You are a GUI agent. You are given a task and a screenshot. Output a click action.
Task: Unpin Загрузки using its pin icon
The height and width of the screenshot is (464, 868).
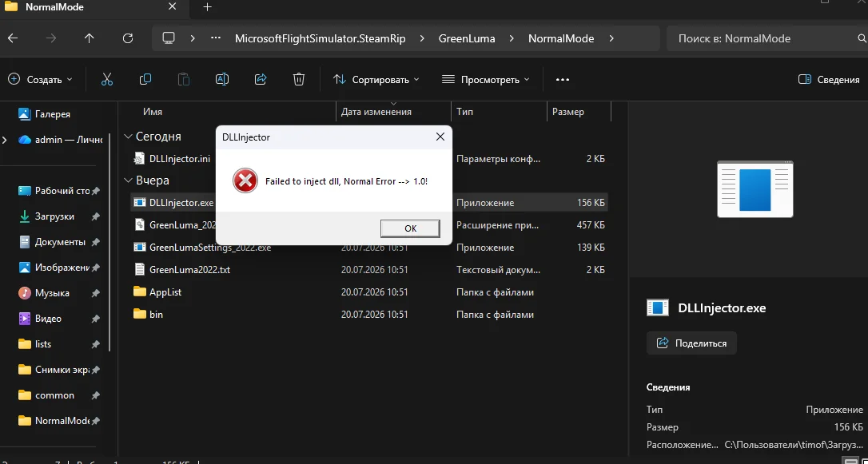coord(95,216)
